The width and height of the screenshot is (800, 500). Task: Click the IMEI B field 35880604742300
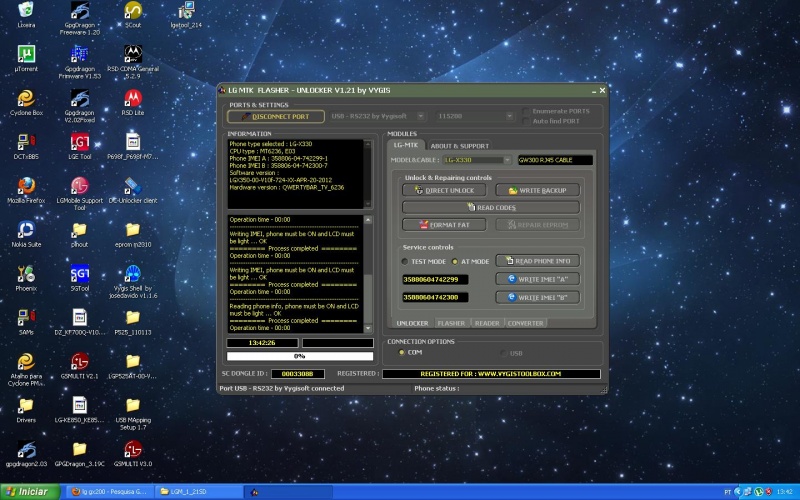pyautogui.click(x=435, y=297)
